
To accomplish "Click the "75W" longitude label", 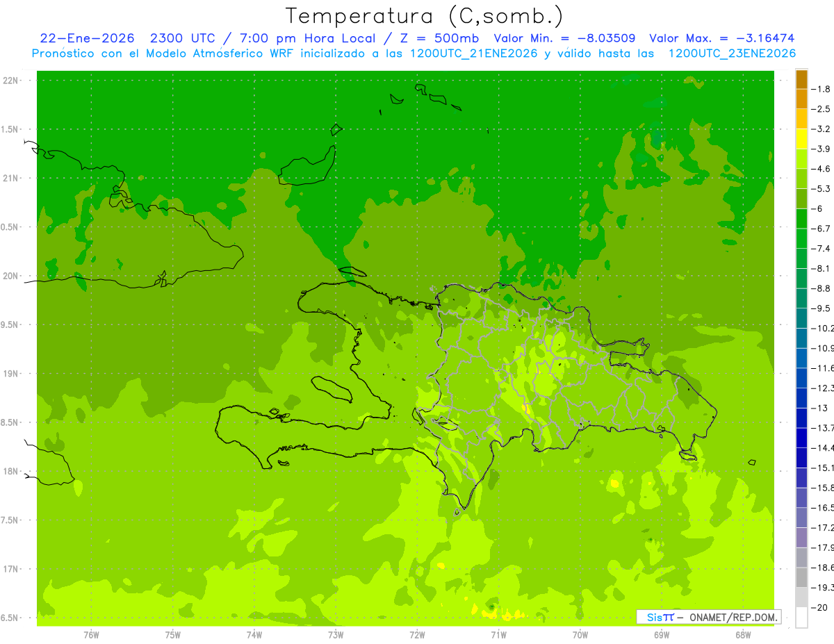I will tap(172, 635).
